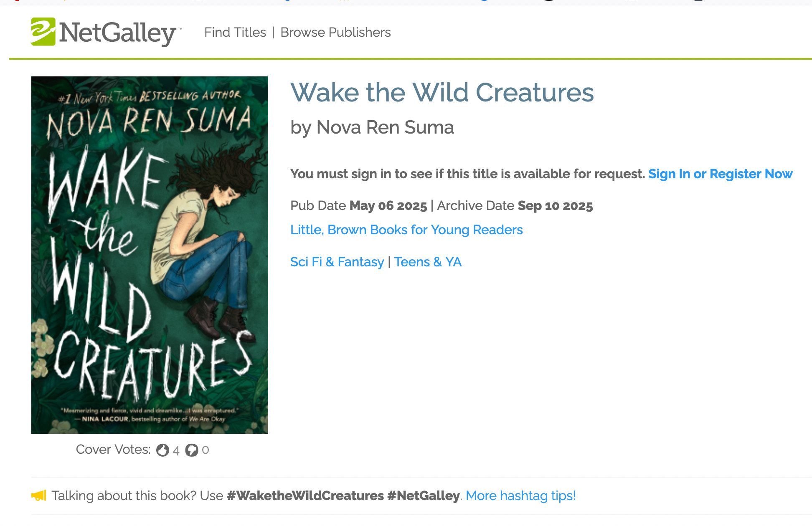Open the More hashtag tips link

[520, 496]
